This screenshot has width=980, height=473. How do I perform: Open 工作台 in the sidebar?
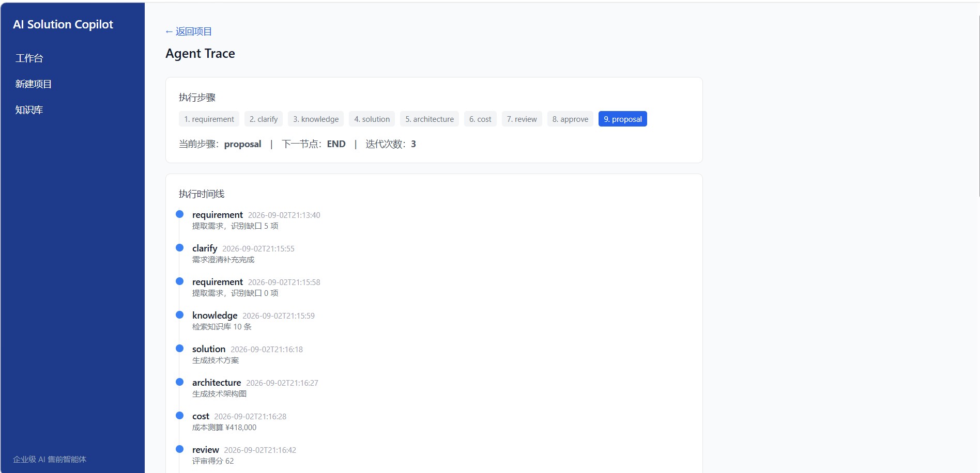[x=29, y=58]
